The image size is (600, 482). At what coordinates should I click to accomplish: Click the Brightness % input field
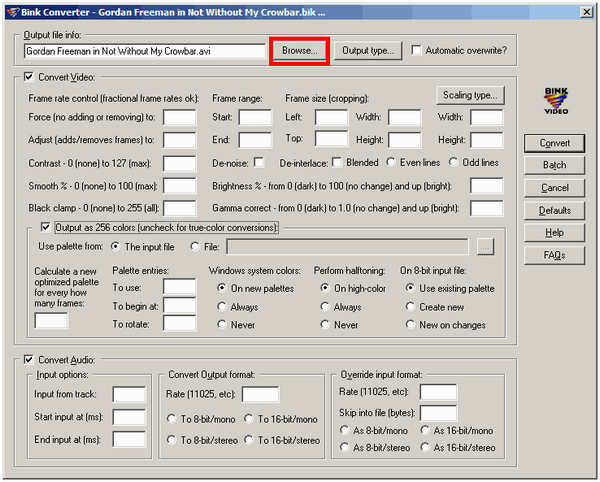(487, 186)
